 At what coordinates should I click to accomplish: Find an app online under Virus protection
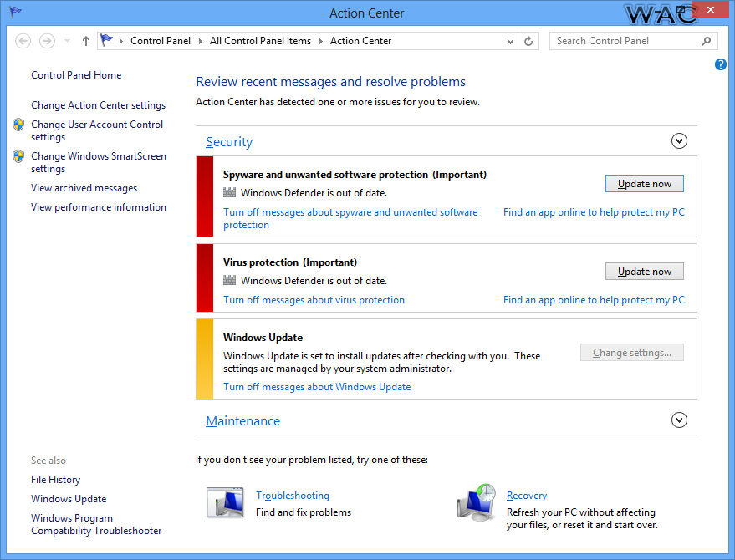[594, 300]
